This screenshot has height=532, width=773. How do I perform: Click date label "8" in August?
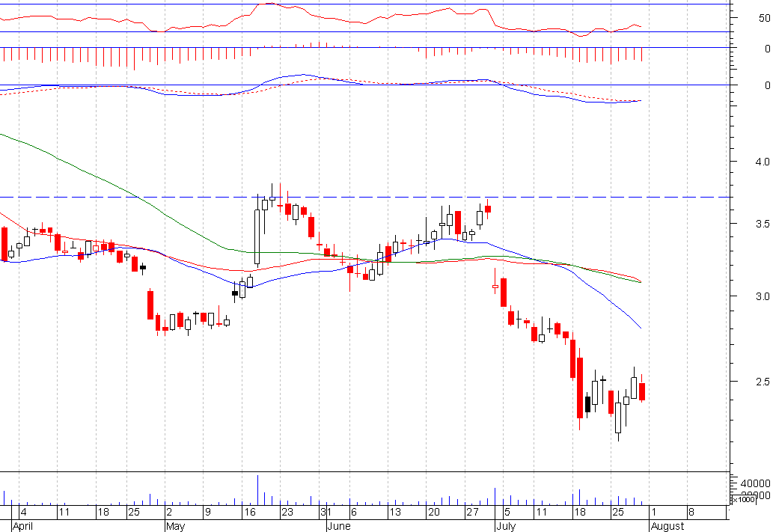point(691,513)
